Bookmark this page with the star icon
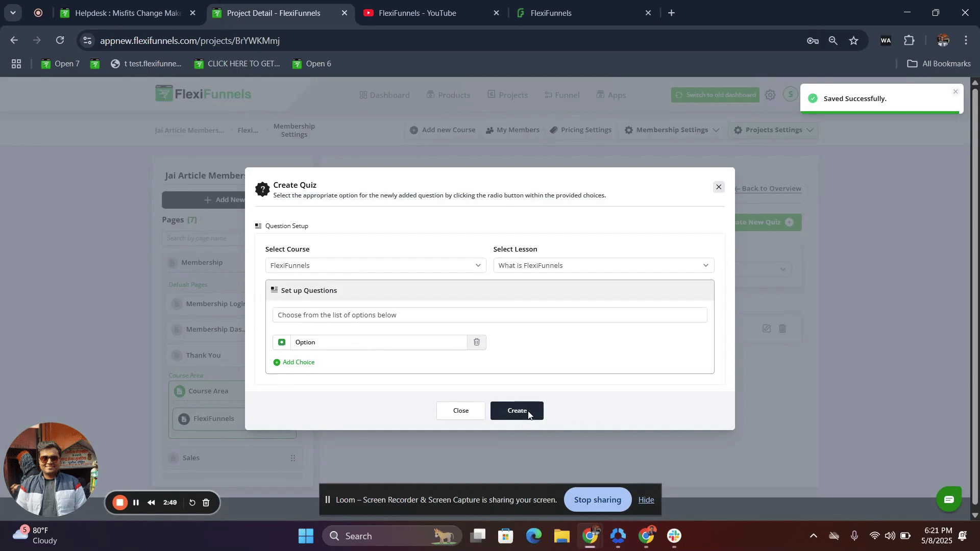Screen dimensions: 980x551 click(x=853, y=40)
